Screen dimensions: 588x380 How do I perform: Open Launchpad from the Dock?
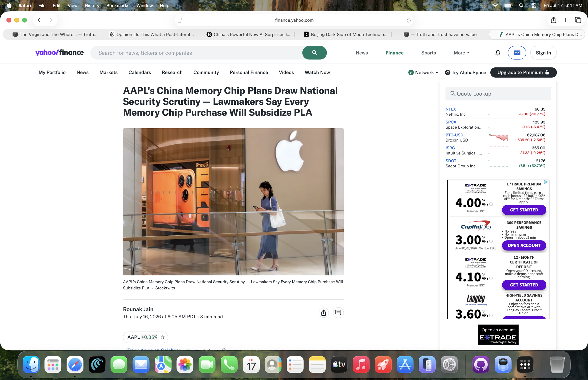(x=53, y=364)
